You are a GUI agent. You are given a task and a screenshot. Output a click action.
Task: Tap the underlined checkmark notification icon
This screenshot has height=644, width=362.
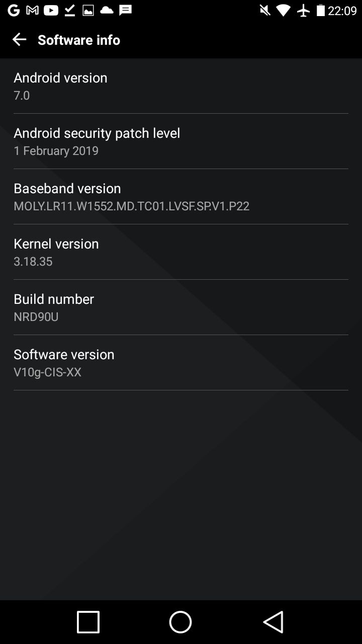pos(70,10)
